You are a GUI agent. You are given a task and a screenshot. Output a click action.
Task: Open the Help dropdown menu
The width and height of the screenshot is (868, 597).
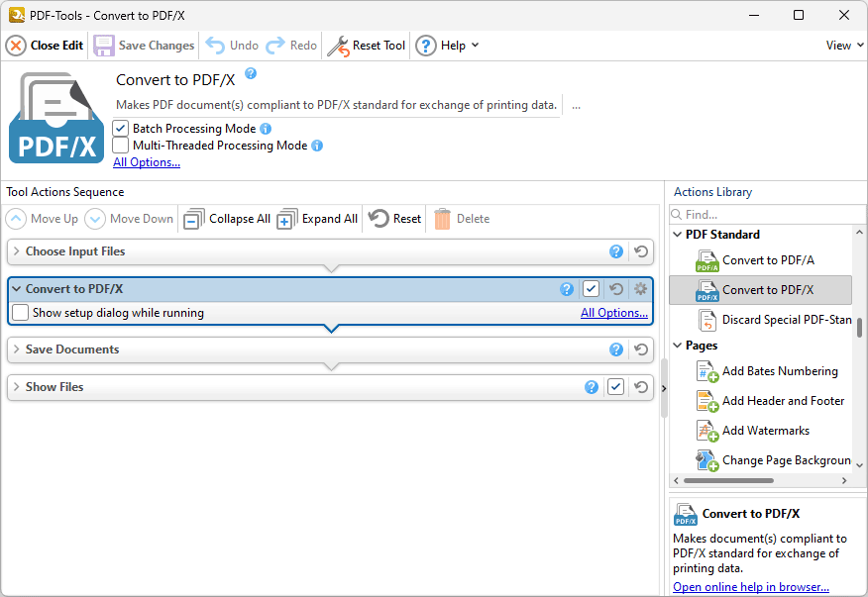pos(447,46)
